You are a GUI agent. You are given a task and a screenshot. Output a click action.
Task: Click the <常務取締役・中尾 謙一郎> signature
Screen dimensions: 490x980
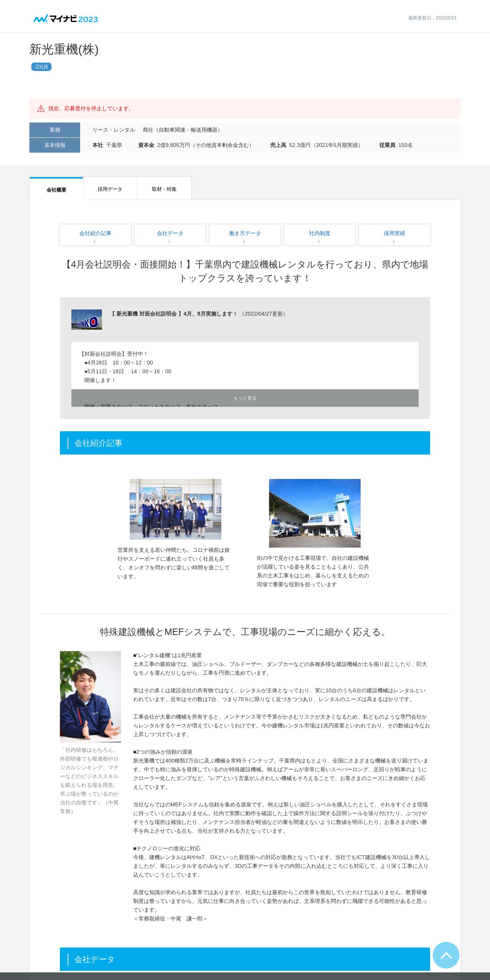170,919
